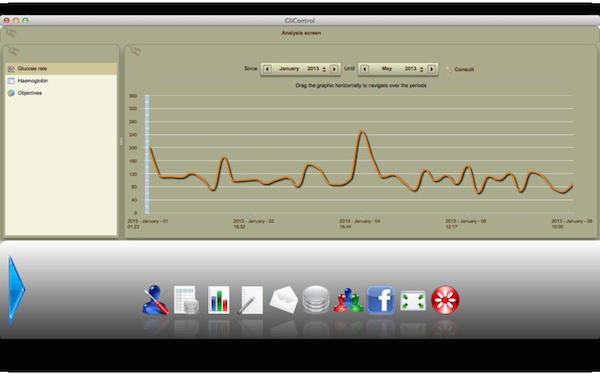Click the red spinner exit icon

(x=445, y=300)
